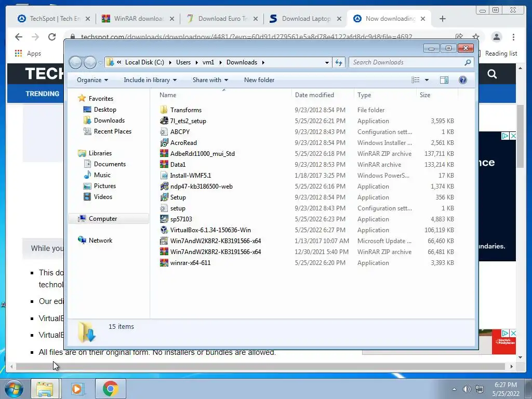Close the Now downloading tab
The image size is (532, 399).
point(423,19)
